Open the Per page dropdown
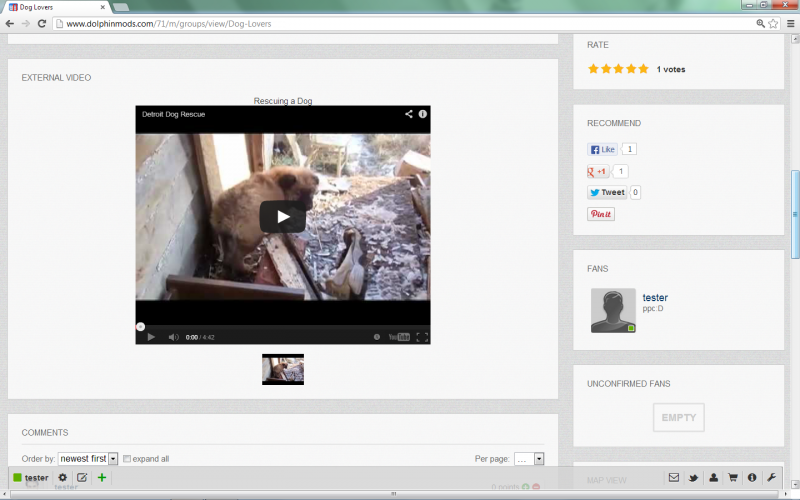The image size is (800, 500). 529,459
